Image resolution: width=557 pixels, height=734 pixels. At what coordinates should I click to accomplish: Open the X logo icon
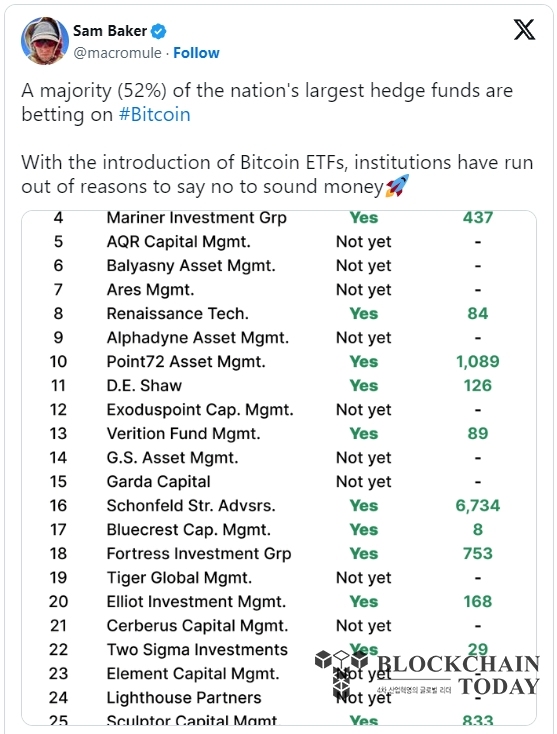point(524,29)
